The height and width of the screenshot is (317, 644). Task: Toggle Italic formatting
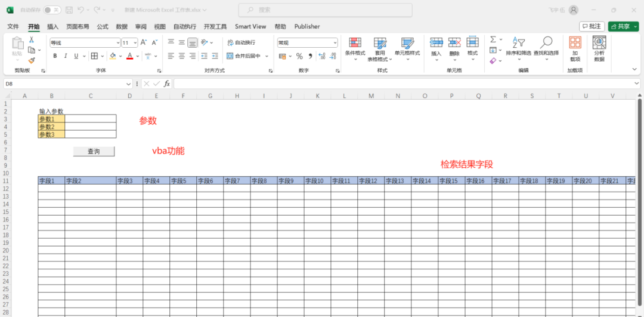coord(65,56)
